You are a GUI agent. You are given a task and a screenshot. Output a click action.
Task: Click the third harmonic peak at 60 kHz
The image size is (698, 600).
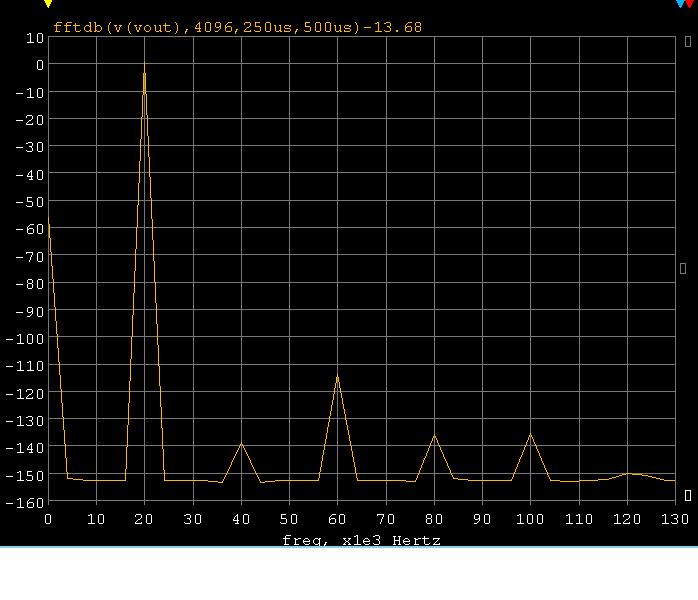point(337,377)
